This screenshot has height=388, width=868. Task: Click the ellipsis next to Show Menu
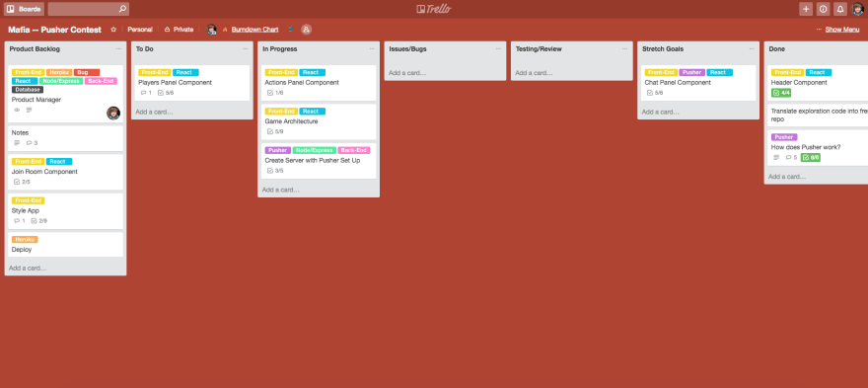tap(819, 30)
